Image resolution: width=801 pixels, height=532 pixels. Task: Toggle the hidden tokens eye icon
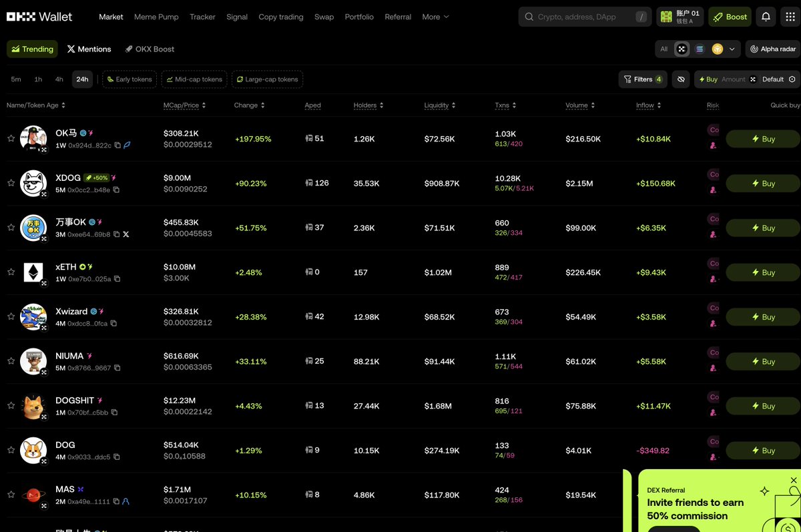(681, 79)
